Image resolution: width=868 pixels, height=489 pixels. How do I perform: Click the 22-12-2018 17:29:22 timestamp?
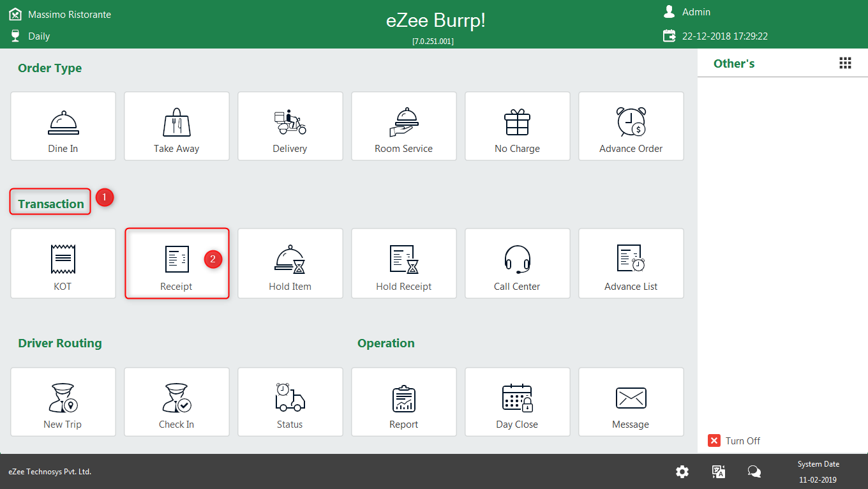tap(725, 36)
